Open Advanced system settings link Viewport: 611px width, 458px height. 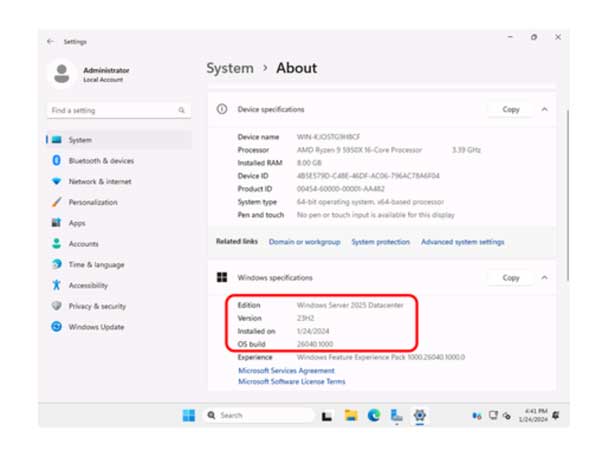coord(462,242)
